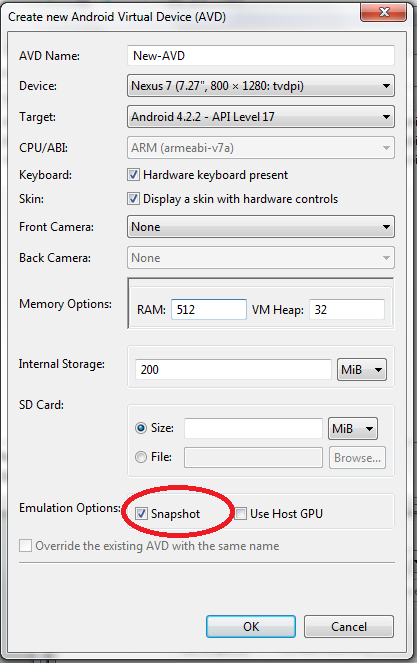Open the SD Card size MiB unit dropdown
This screenshot has width=417, height=663.
tap(353, 429)
